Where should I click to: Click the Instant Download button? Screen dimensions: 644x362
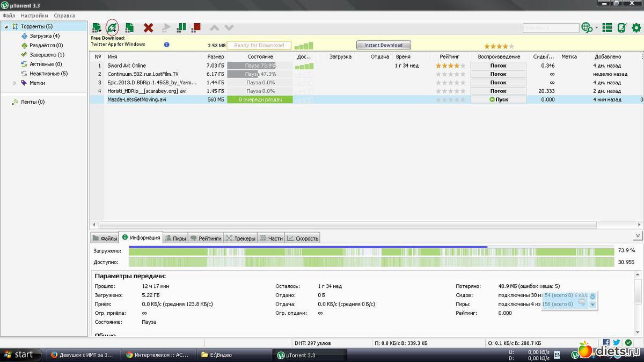(383, 45)
